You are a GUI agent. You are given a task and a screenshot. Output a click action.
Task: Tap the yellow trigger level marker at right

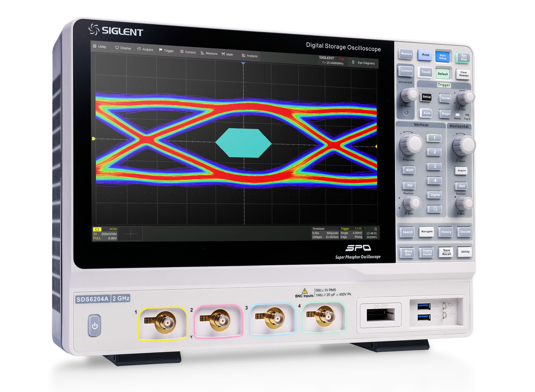click(x=376, y=146)
